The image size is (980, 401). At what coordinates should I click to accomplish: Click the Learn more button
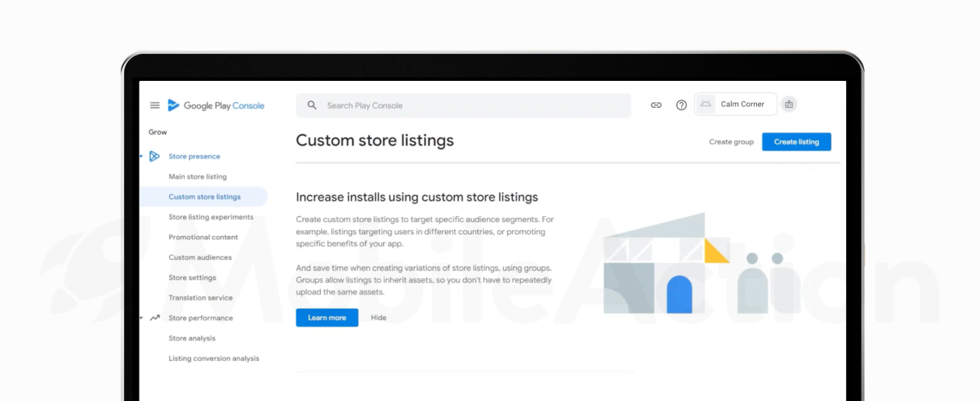coord(327,318)
